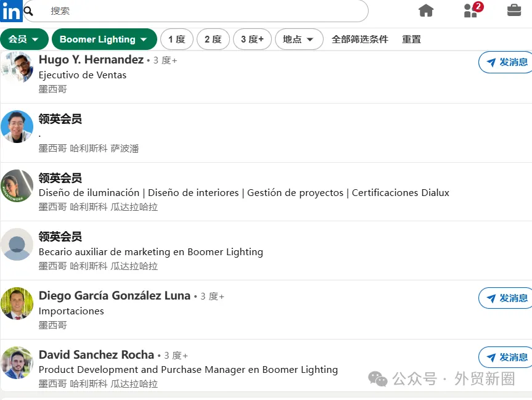Click David Sanchez Rocha profile photo
The width and height of the screenshot is (532, 400).
click(x=17, y=362)
